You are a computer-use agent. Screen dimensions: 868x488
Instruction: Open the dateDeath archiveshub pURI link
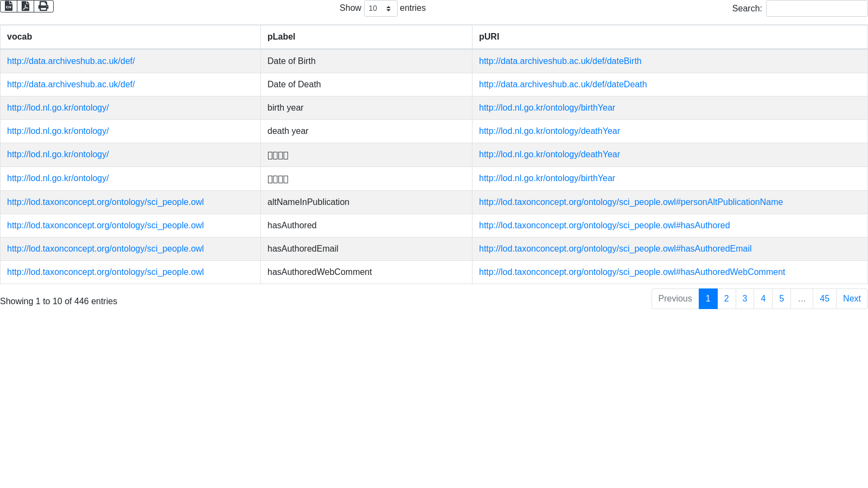pyautogui.click(x=563, y=85)
